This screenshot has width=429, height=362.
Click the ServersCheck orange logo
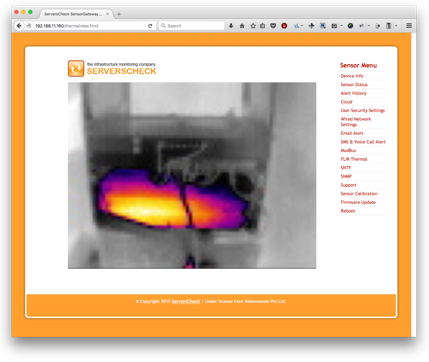[x=76, y=68]
